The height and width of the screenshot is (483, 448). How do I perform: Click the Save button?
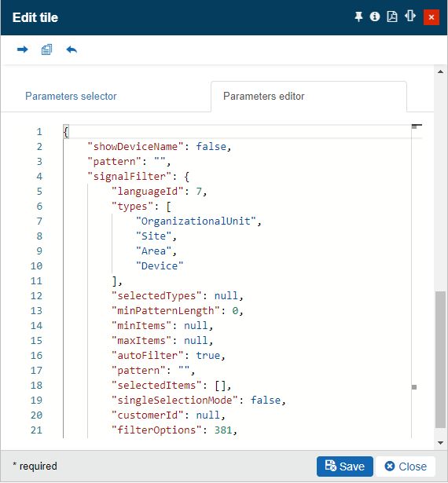click(345, 466)
